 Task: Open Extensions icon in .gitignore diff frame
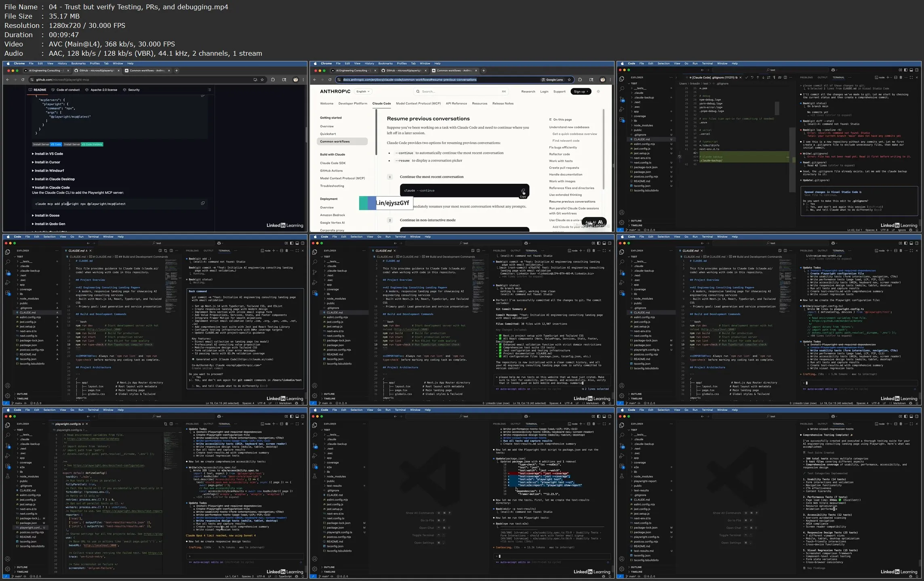pos(621,120)
